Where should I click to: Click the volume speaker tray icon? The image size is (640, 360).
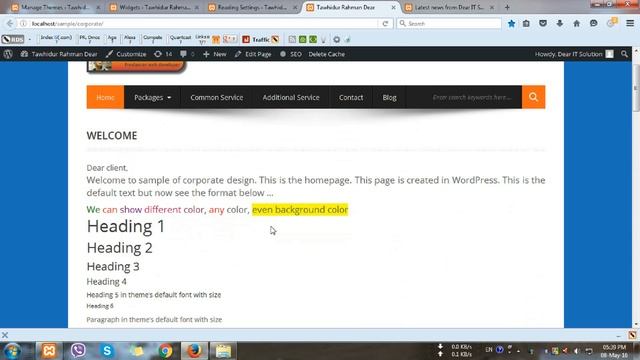pos(576,351)
